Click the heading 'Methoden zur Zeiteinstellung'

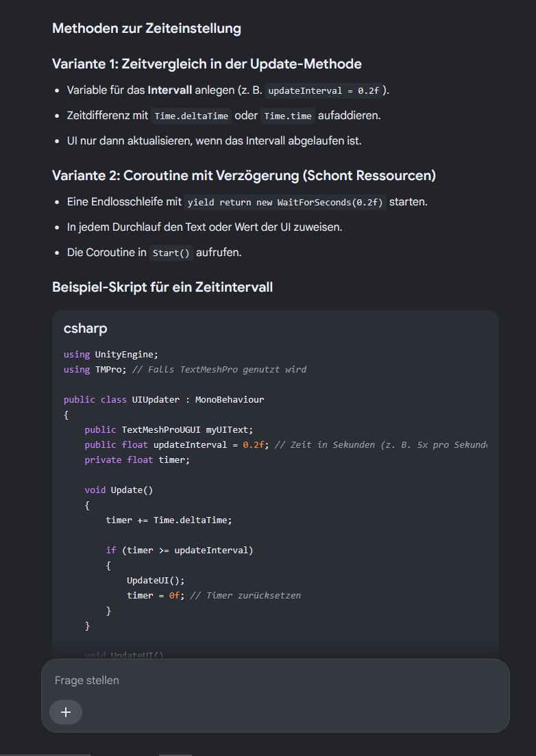coord(147,29)
